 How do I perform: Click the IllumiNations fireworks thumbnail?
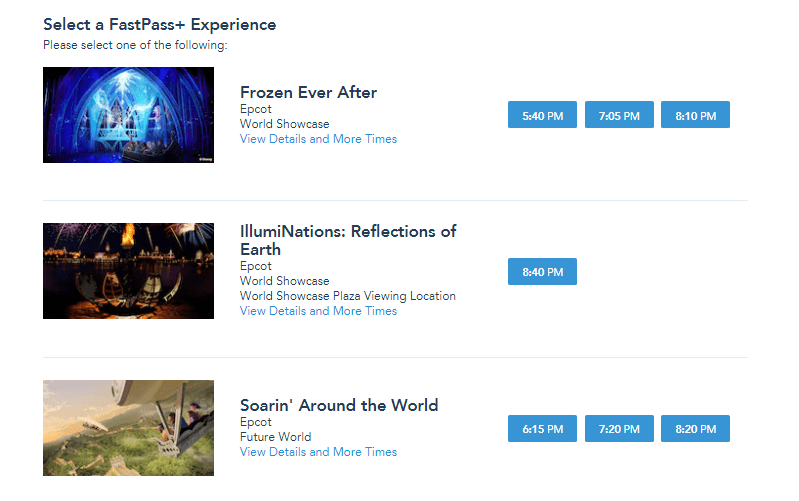click(128, 271)
